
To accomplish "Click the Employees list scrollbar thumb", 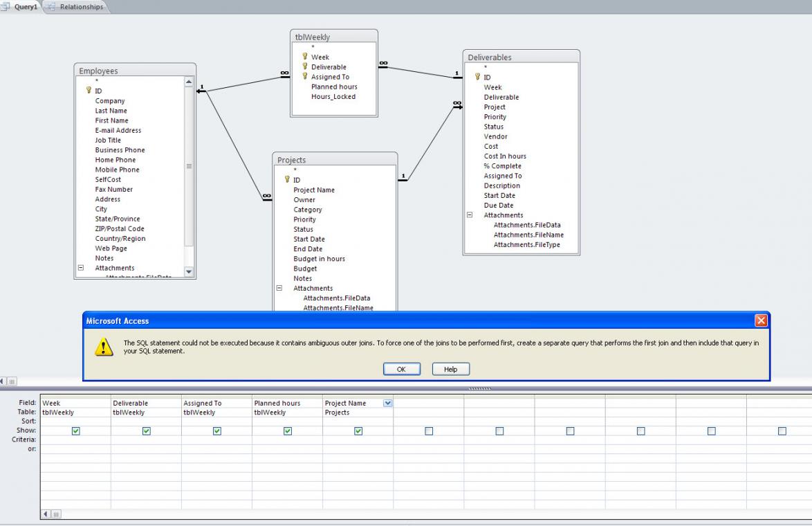I will pos(189,166).
